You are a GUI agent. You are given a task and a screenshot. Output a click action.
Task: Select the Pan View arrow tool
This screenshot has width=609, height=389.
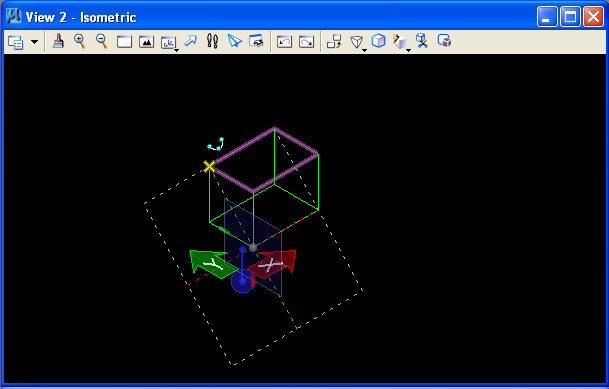(x=190, y=41)
